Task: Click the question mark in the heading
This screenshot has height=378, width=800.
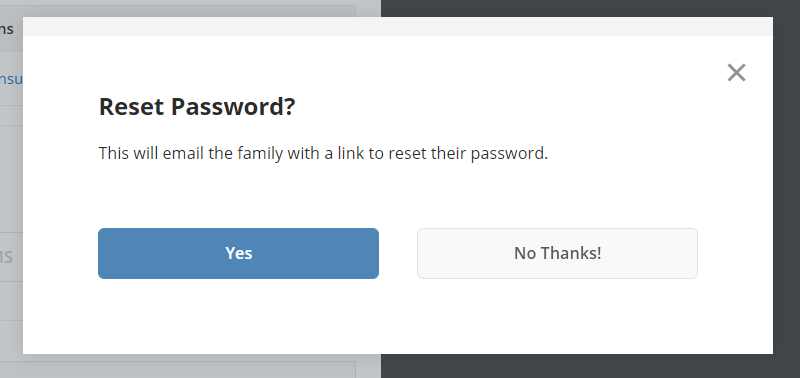Action: coord(290,107)
